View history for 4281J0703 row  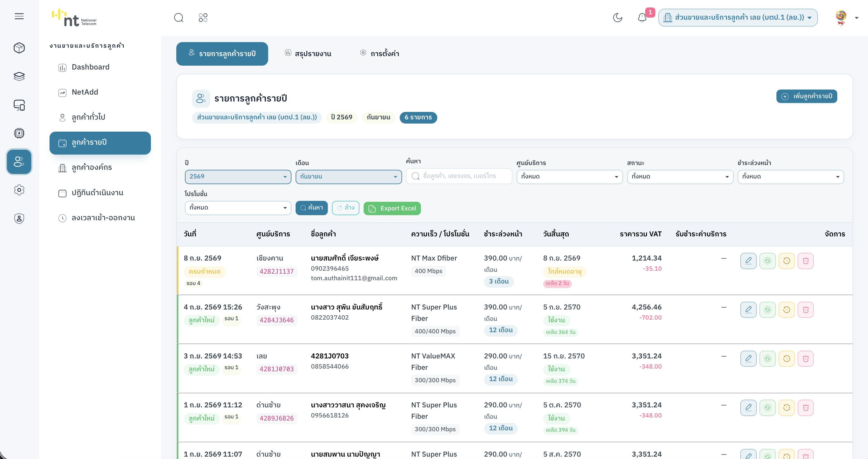(x=787, y=358)
